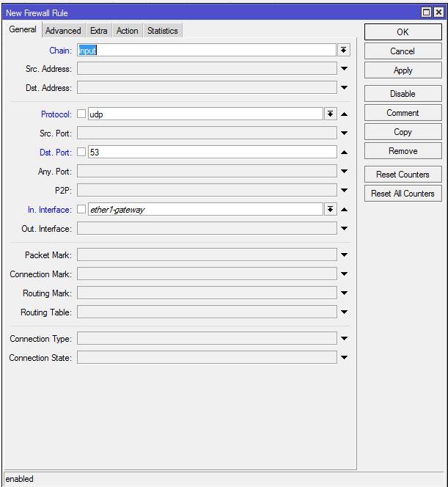Open the Extra tab
The width and height of the screenshot is (448, 487).
99,31
